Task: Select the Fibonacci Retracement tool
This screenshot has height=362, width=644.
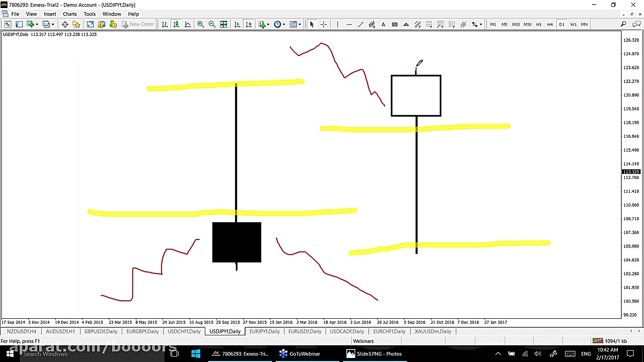Action: (x=429, y=24)
